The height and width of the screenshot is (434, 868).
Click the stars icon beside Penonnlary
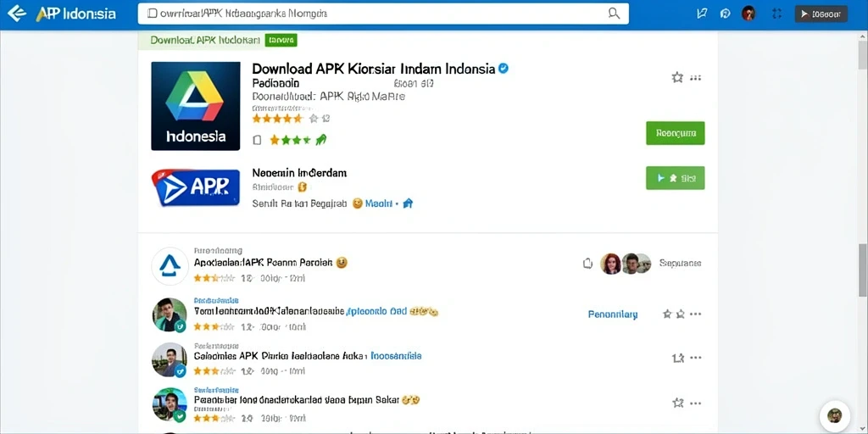pos(674,314)
